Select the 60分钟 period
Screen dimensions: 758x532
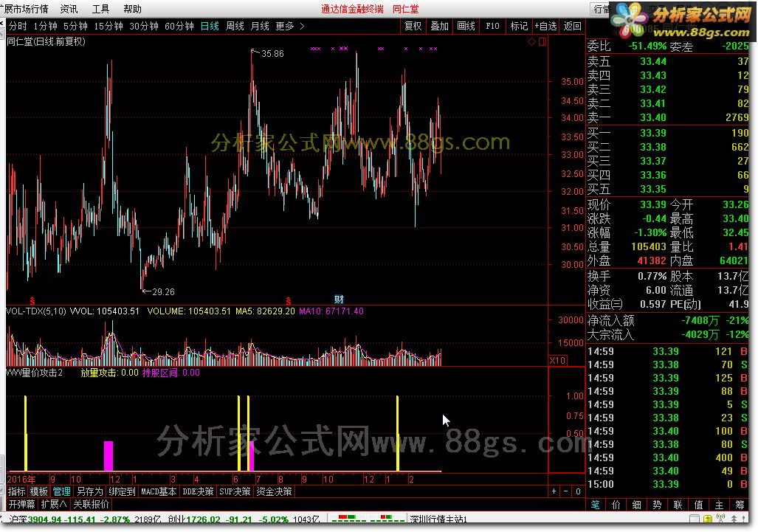(179, 26)
